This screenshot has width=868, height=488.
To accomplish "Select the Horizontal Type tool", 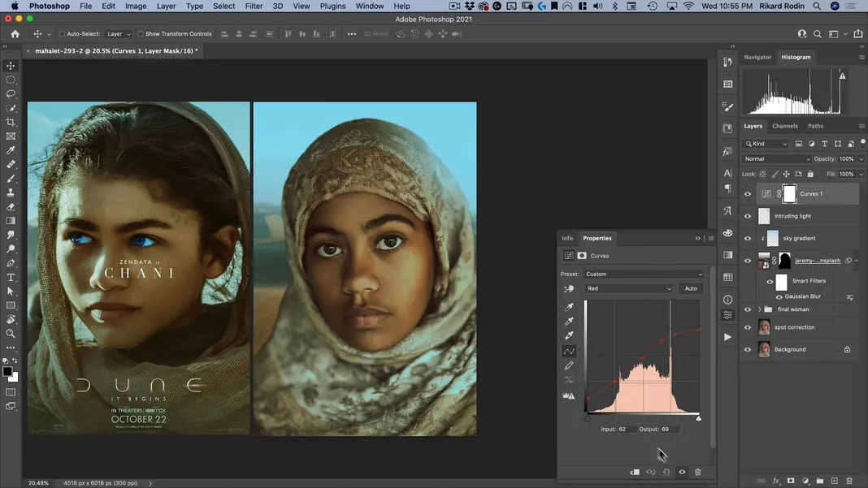I will click(x=11, y=277).
